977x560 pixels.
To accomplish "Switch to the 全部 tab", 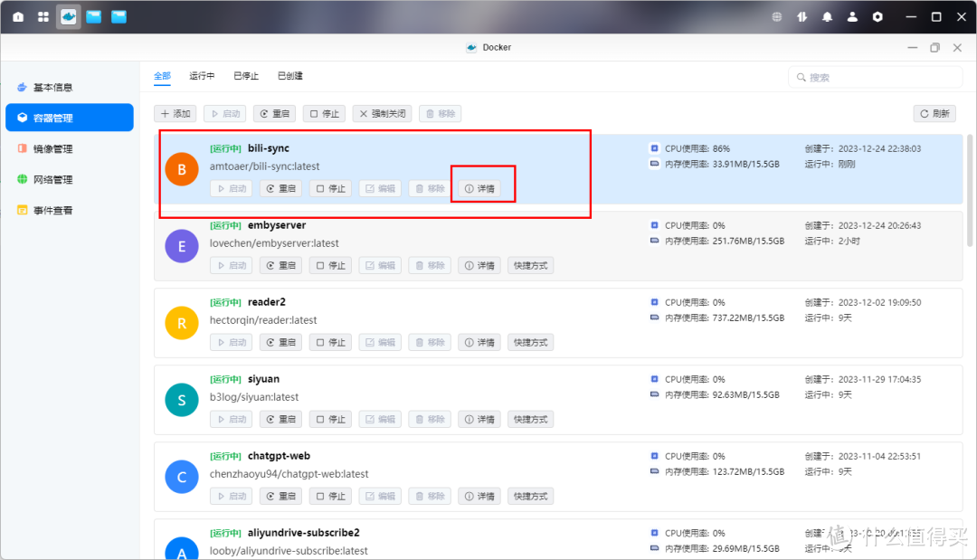I will point(162,75).
